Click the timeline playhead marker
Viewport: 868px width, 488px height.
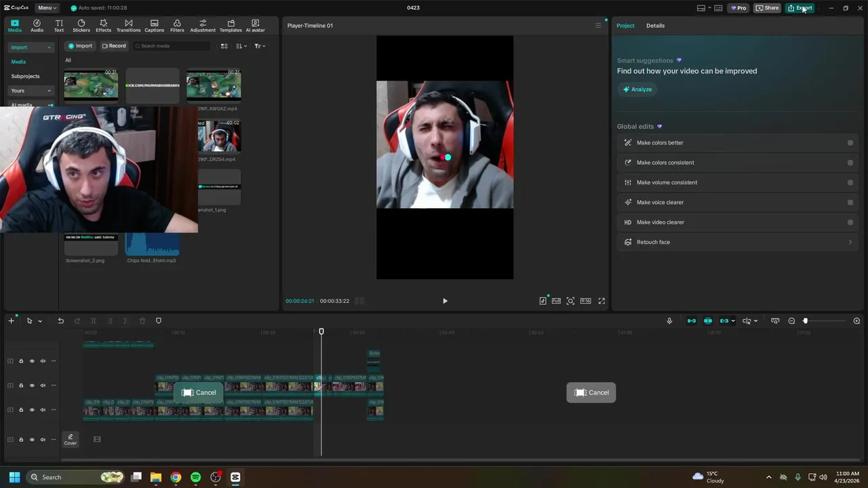click(321, 331)
